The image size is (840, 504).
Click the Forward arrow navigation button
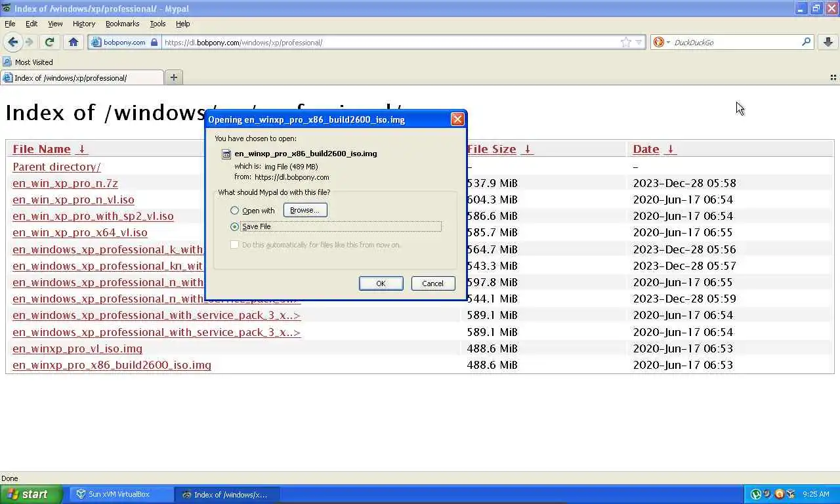click(x=29, y=42)
